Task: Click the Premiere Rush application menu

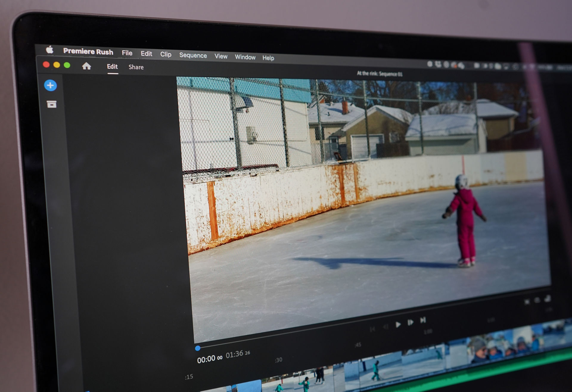Action: pos(88,52)
